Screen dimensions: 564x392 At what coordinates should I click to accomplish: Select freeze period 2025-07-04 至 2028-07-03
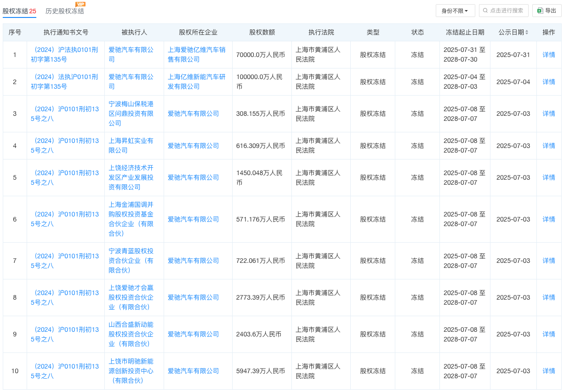click(x=464, y=82)
